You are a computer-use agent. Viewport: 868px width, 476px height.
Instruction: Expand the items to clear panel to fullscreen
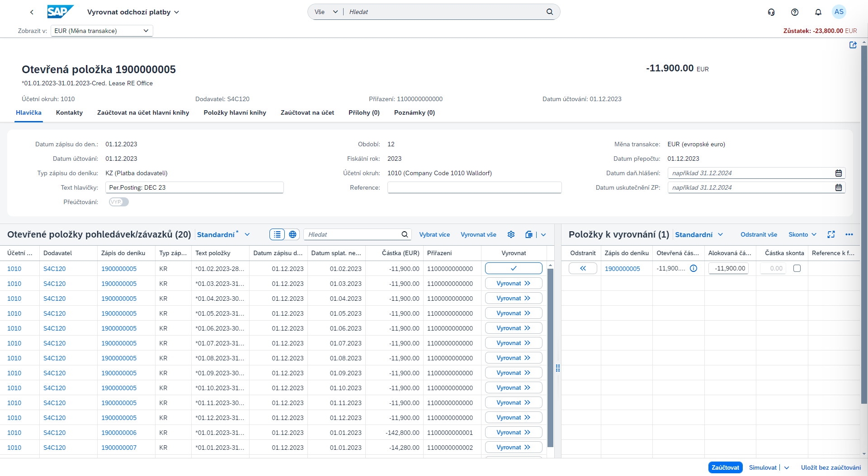click(831, 234)
